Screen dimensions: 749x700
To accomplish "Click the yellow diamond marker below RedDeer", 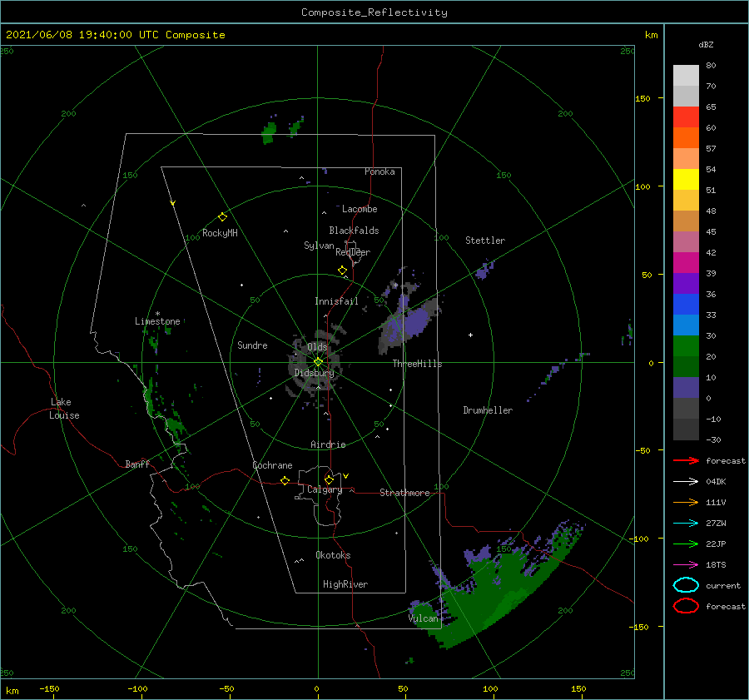I will point(342,271).
